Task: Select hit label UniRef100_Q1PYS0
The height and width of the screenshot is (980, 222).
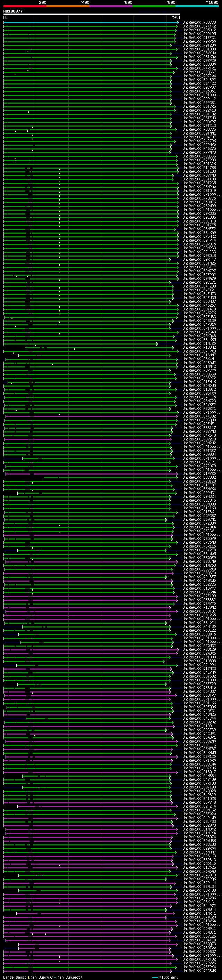Action: click(x=199, y=473)
